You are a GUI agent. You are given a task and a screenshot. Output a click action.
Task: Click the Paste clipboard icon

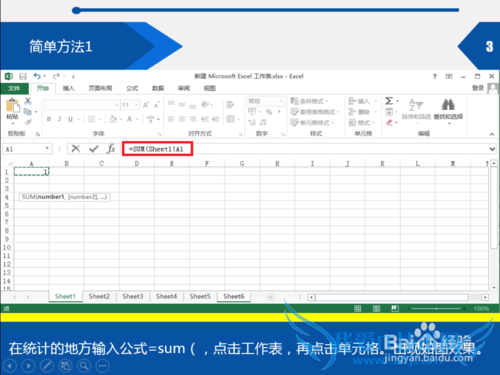pos(13,106)
